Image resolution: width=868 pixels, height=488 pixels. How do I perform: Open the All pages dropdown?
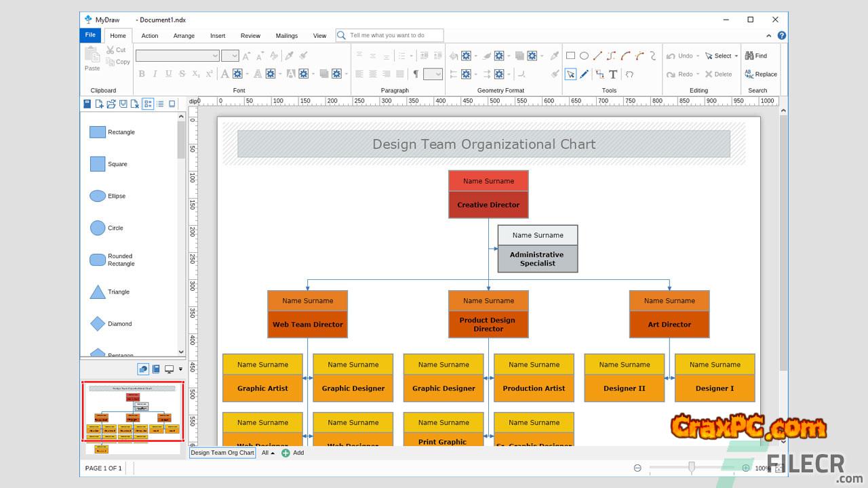click(268, 453)
